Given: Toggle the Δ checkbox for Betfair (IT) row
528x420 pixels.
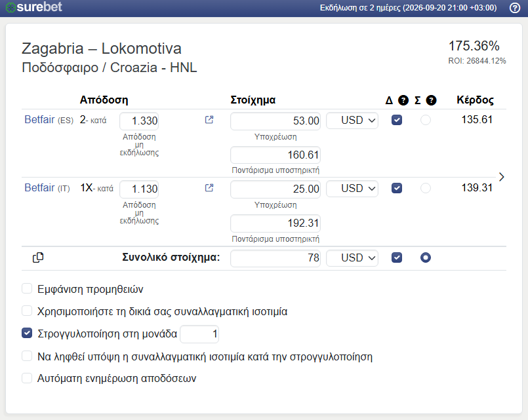Looking at the screenshot, I should coord(397,188).
